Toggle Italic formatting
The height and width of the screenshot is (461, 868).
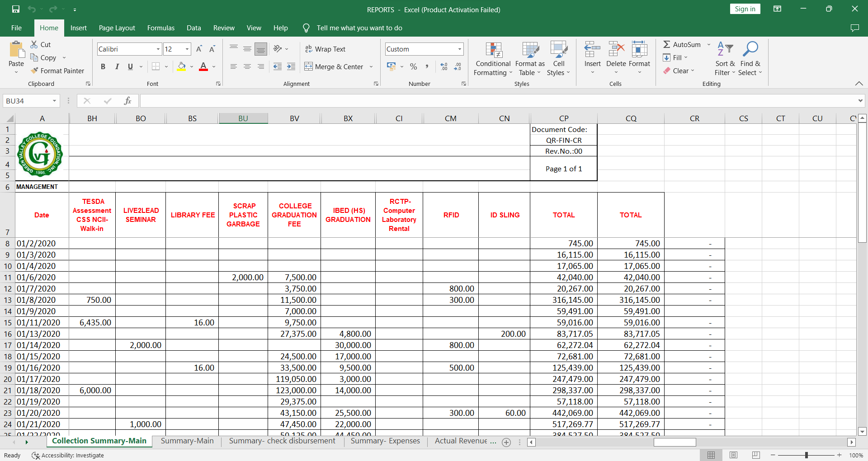coord(117,66)
